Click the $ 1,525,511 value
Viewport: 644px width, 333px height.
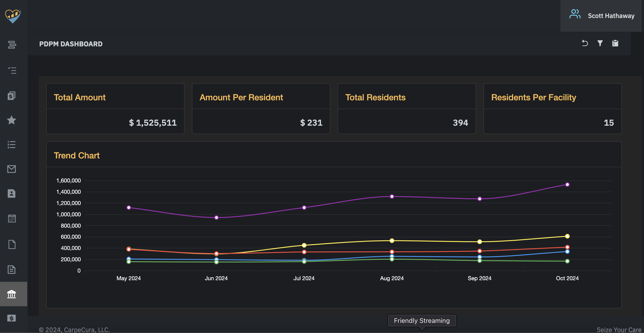point(153,122)
